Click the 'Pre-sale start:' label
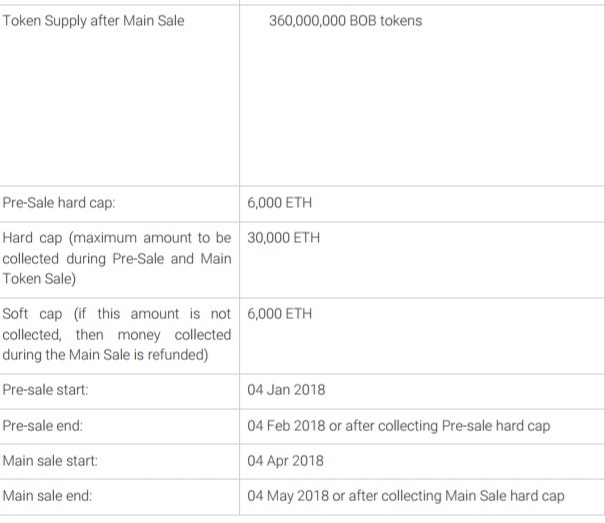Screen dimensions: 605x523 click(48, 390)
